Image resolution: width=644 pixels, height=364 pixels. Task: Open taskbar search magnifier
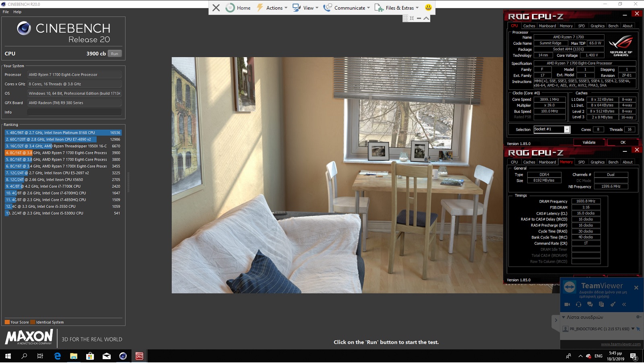[24, 356]
